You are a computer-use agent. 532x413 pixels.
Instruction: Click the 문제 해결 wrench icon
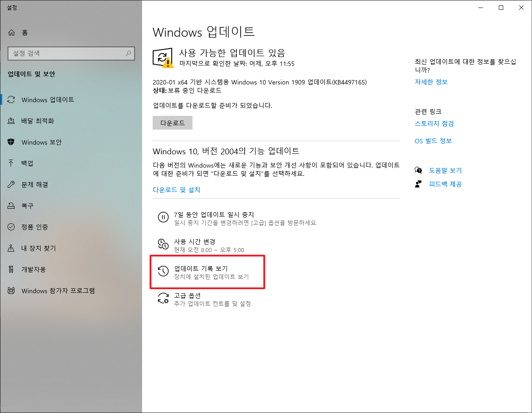click(x=12, y=185)
